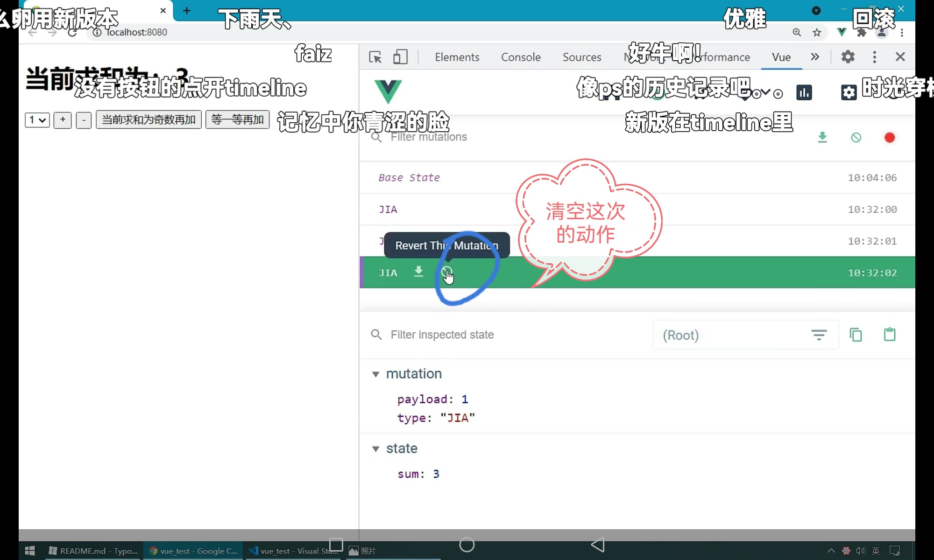934x560 pixels.
Task: Click the inspect element picker icon
Action: click(x=375, y=57)
